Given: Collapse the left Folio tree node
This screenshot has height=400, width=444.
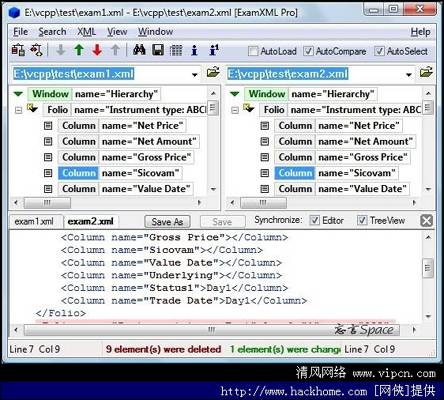Looking at the screenshot, I should [19, 110].
